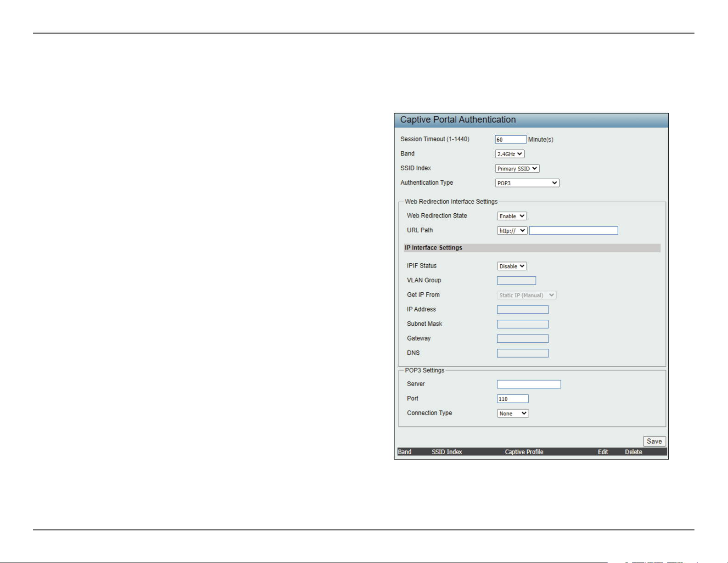This screenshot has height=563, width=728.
Task: Click the Web Redirection Interface Settings label
Action: (451, 202)
